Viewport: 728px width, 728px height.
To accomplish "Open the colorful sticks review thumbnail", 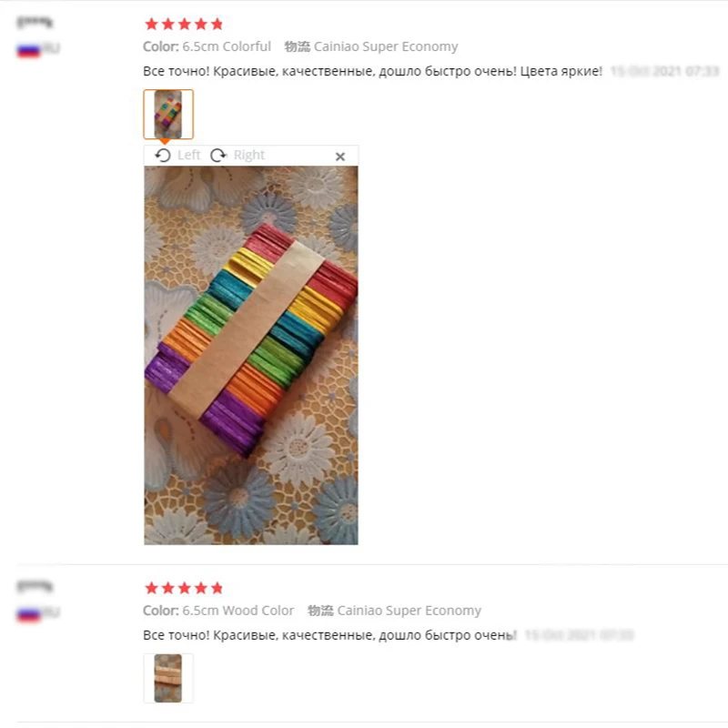I will click(168, 115).
